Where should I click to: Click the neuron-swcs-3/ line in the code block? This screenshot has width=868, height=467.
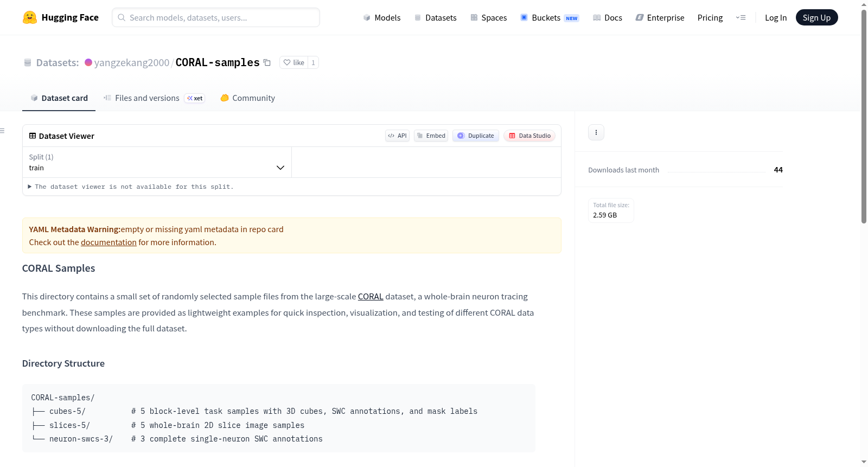(x=177, y=439)
